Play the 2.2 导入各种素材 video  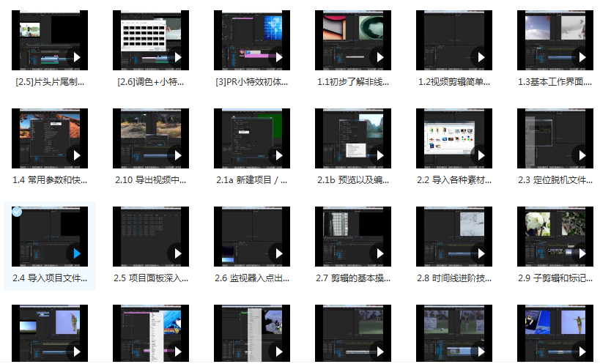481,155
